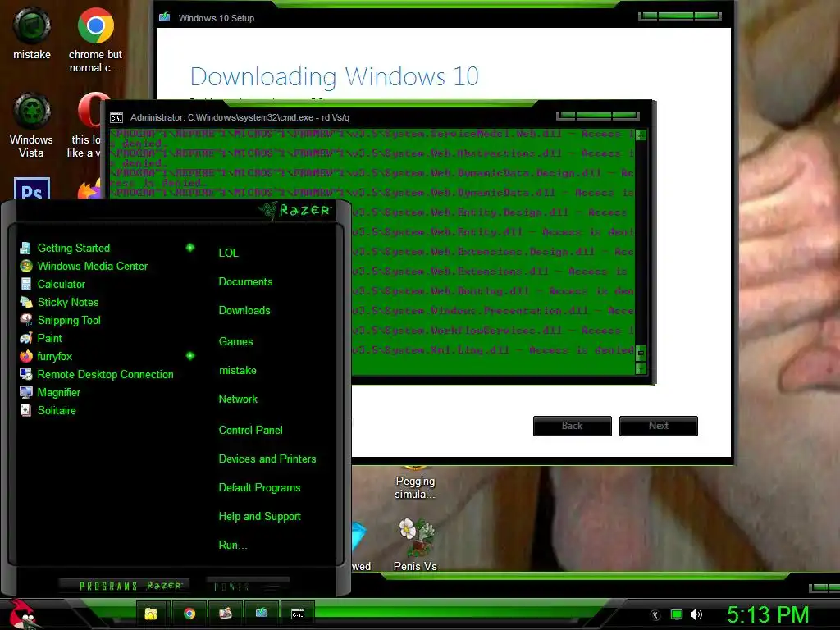The image size is (840, 630).
Task: Open Calculator from the start menu
Action: pyautogui.click(x=52, y=285)
